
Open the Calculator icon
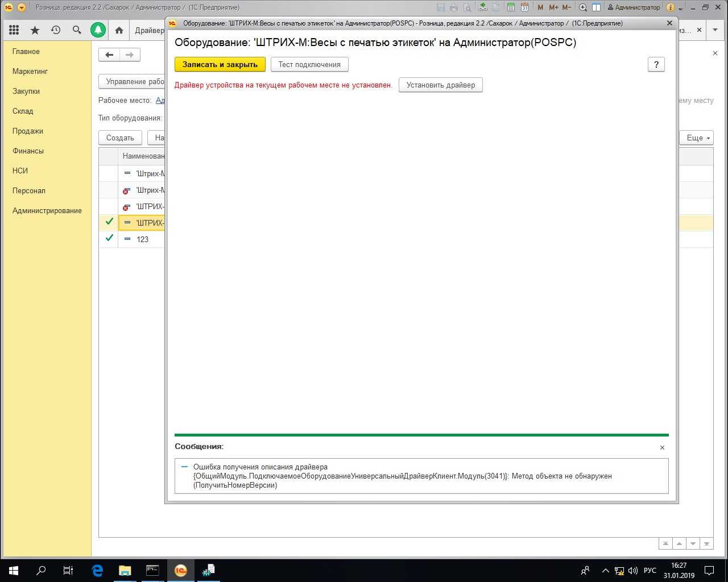point(511,7)
